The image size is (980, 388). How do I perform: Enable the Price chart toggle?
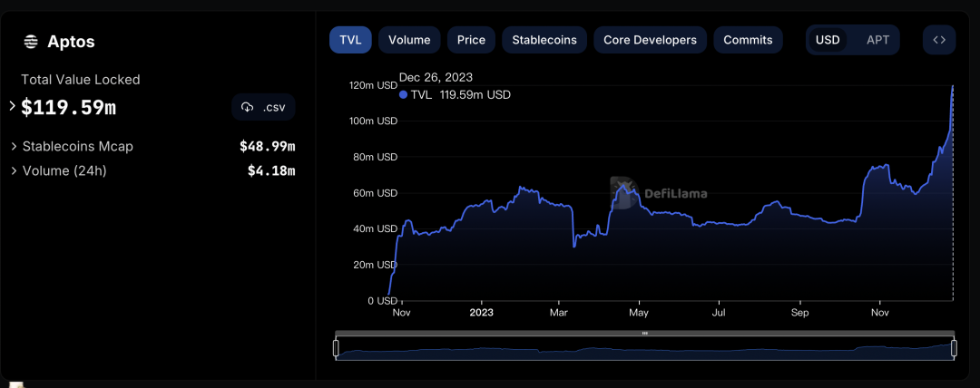471,40
